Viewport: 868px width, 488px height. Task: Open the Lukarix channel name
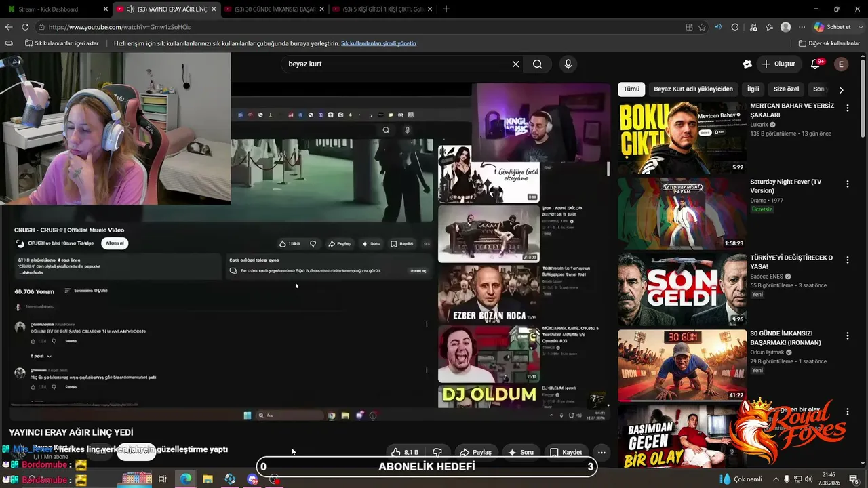tap(759, 125)
